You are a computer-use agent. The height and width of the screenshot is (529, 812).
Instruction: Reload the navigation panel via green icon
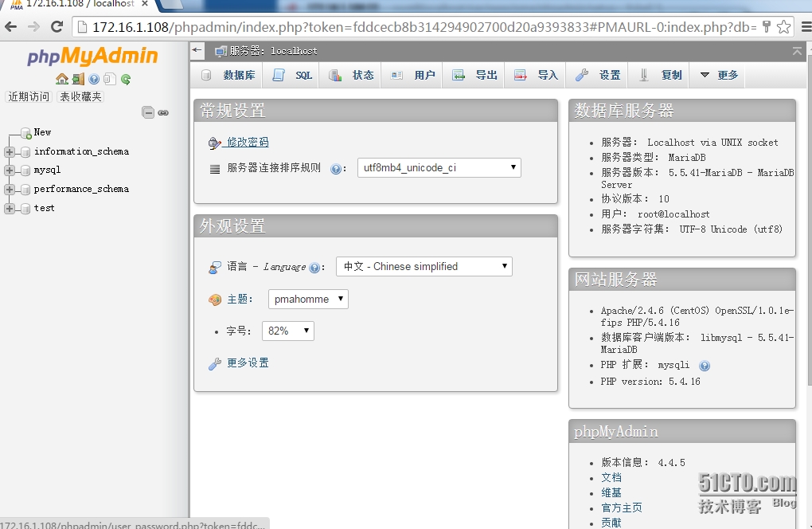(125, 79)
